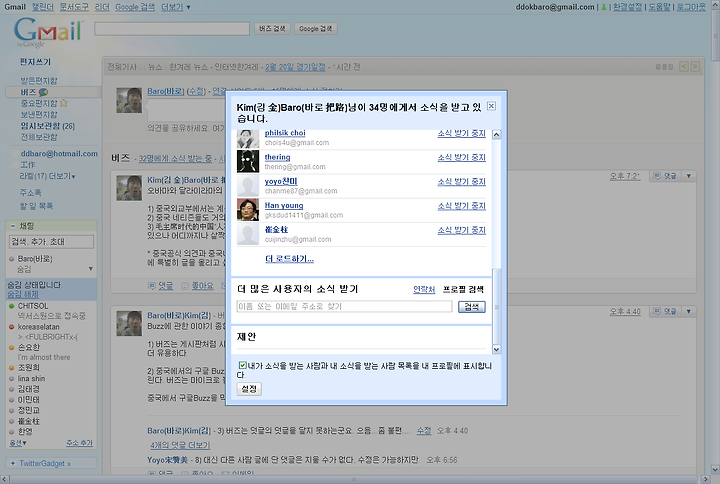Click the star icon beside 중요편지함
The image size is (720, 484).
pos(63,103)
